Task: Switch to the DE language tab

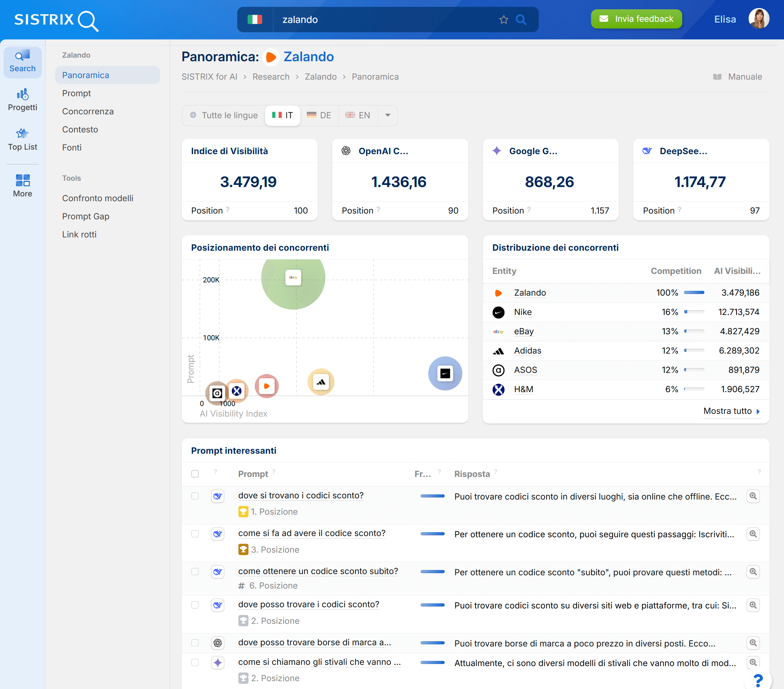Action: pos(319,115)
